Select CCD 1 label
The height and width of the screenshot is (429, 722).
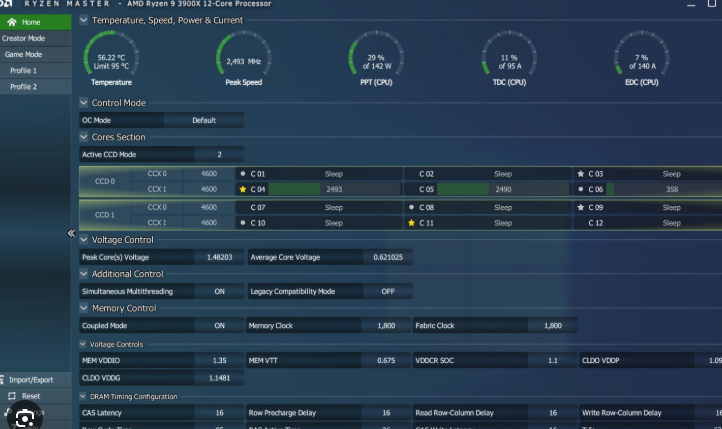pos(105,215)
